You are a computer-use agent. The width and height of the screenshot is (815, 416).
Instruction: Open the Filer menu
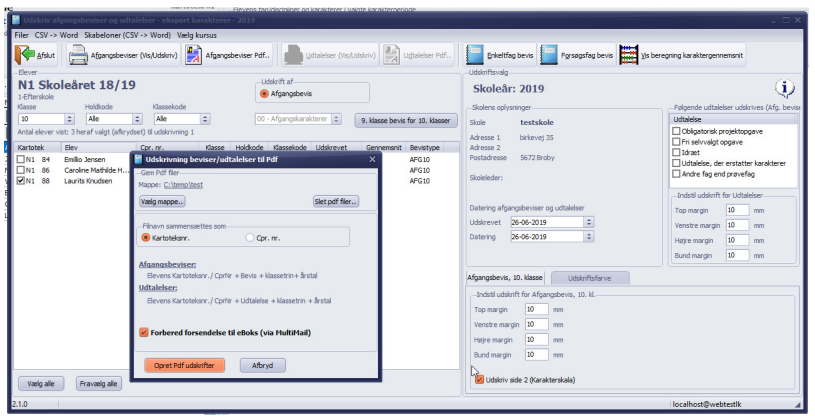(21, 35)
